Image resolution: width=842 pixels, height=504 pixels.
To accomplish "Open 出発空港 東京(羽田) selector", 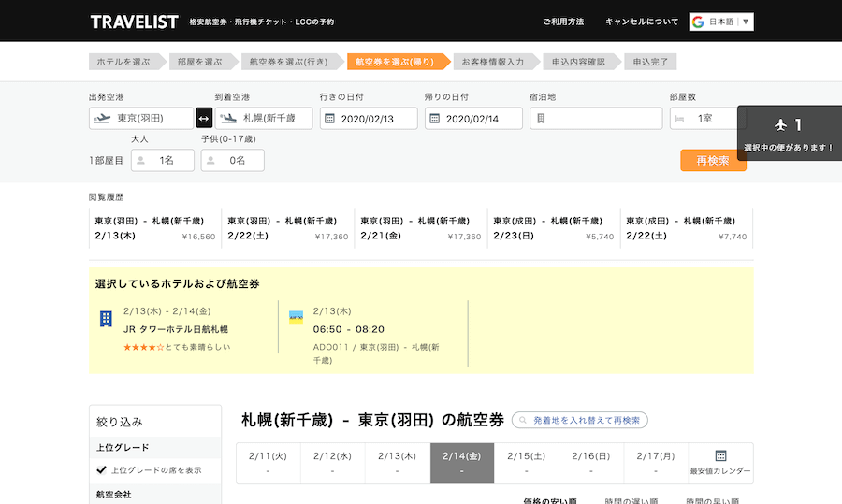I will tap(141, 118).
